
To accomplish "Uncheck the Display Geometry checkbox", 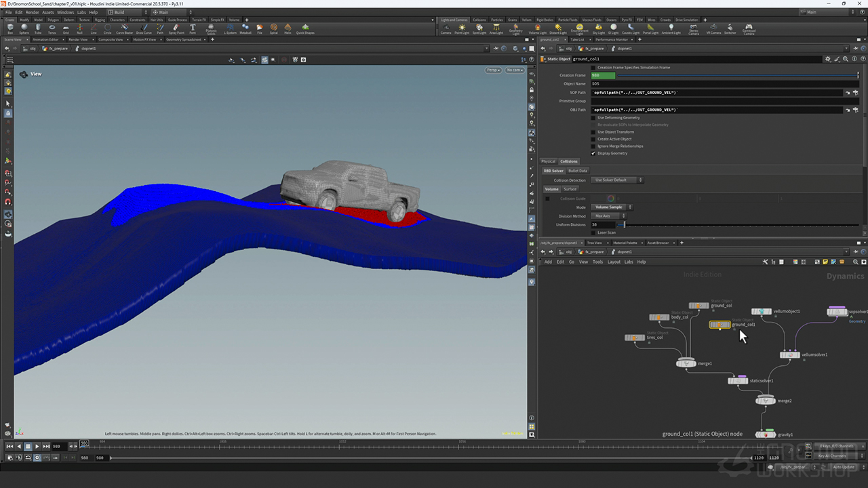I will tap(593, 153).
